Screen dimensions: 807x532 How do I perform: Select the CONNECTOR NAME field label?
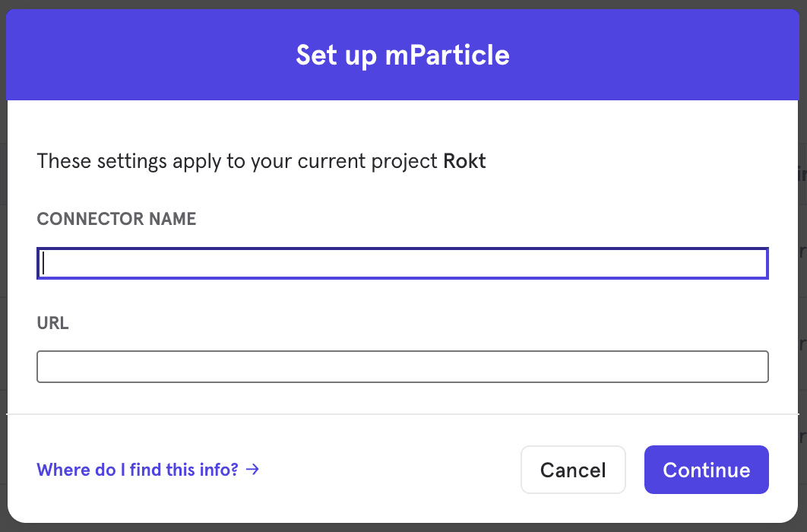pyautogui.click(x=116, y=219)
